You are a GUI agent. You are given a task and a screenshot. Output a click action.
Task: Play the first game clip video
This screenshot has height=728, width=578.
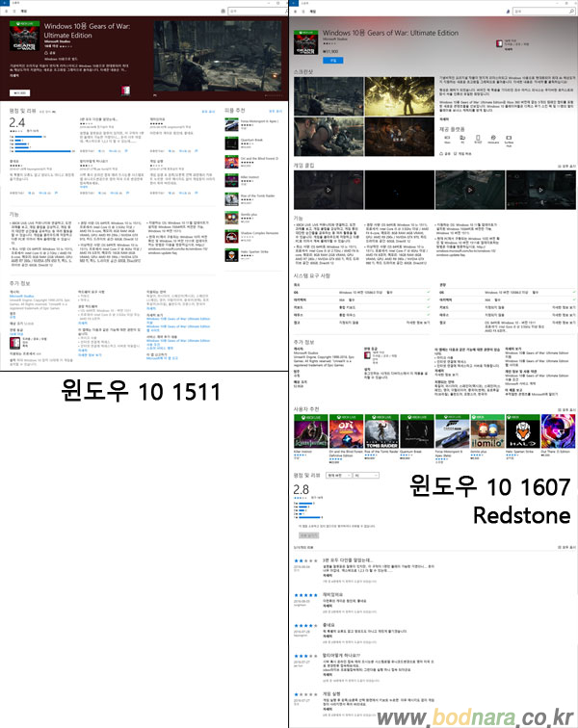(x=327, y=189)
